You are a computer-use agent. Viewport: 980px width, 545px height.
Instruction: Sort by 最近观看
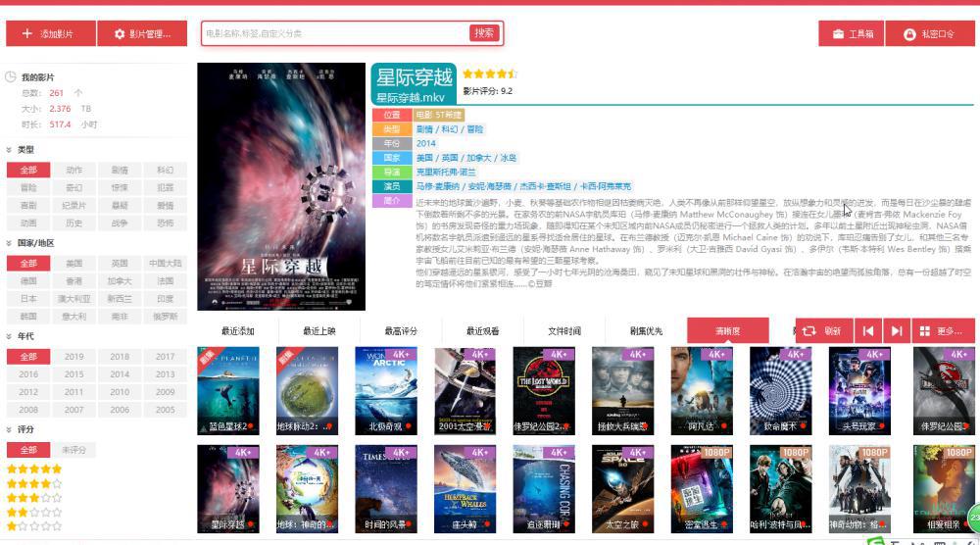pos(482,330)
